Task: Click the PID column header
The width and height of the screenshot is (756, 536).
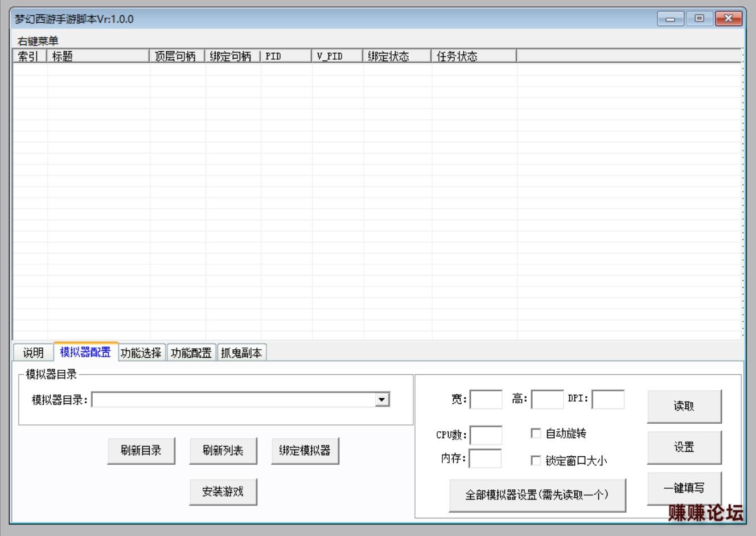Action: (x=286, y=56)
